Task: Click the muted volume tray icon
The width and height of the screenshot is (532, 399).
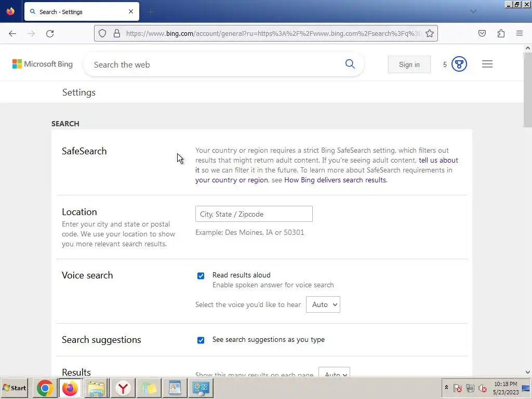Action: coord(482,388)
